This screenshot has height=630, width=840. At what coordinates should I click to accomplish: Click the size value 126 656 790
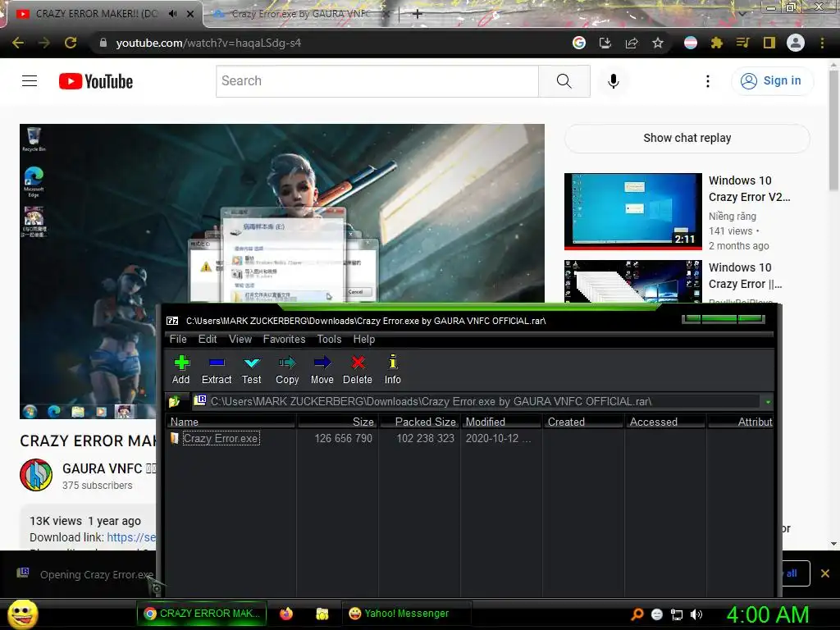click(x=344, y=438)
